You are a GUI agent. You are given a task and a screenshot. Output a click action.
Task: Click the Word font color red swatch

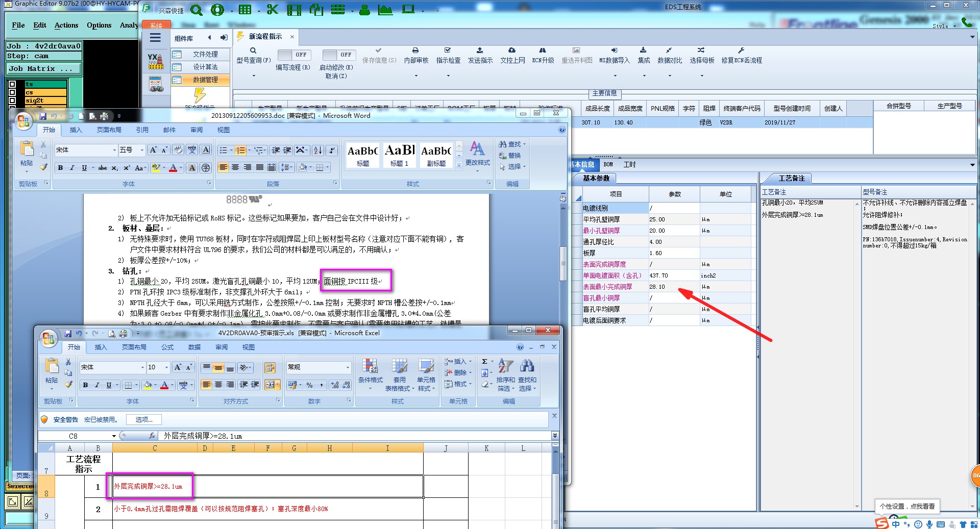click(x=173, y=167)
